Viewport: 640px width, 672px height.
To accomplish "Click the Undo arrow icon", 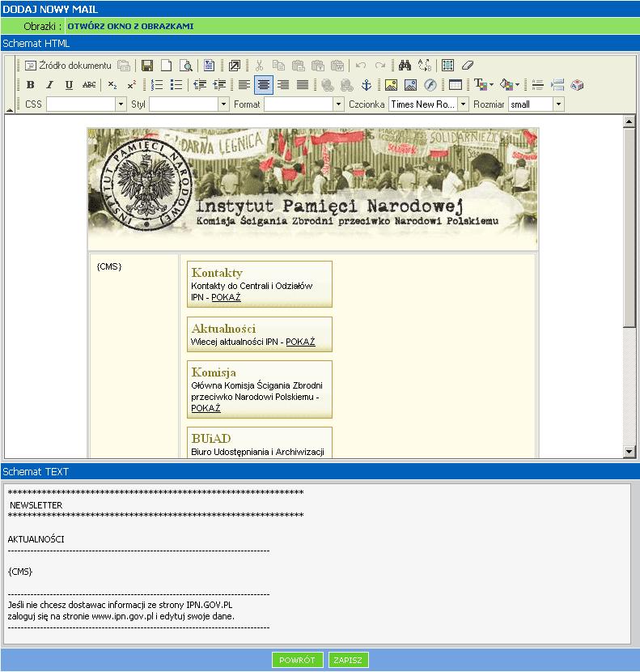I will (x=361, y=66).
